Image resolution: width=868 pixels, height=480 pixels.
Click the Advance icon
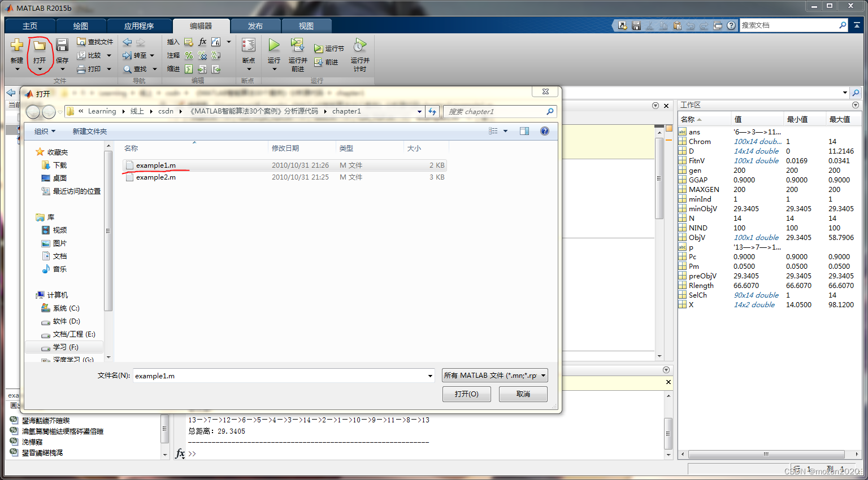click(319, 62)
